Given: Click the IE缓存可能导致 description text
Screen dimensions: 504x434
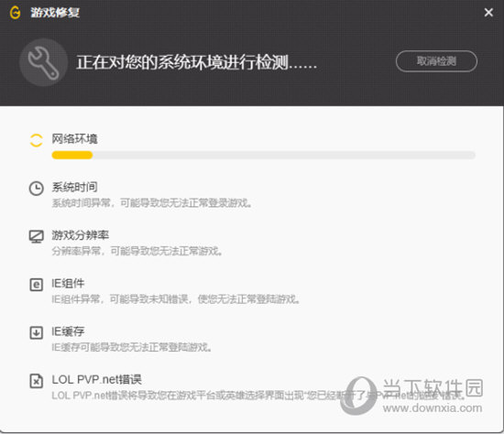Looking at the screenshot, I should point(131,347).
